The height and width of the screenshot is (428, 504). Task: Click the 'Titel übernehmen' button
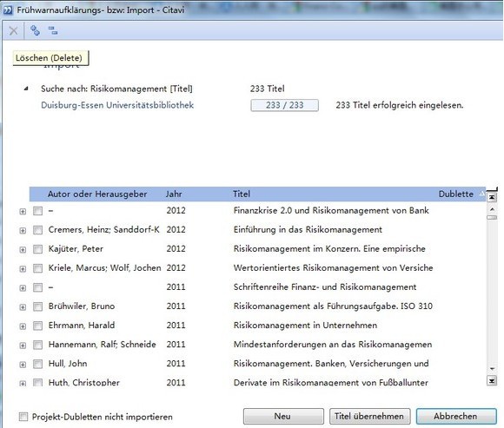click(x=369, y=416)
